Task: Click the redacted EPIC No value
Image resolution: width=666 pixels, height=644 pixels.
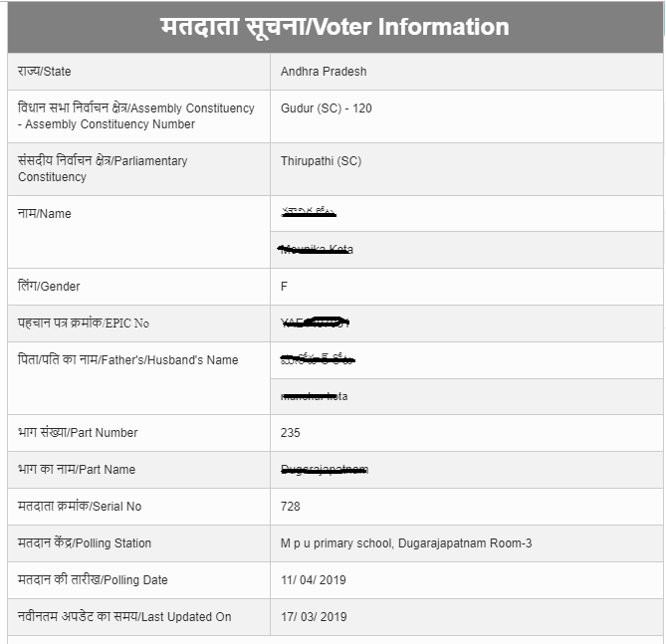Action: point(315,323)
